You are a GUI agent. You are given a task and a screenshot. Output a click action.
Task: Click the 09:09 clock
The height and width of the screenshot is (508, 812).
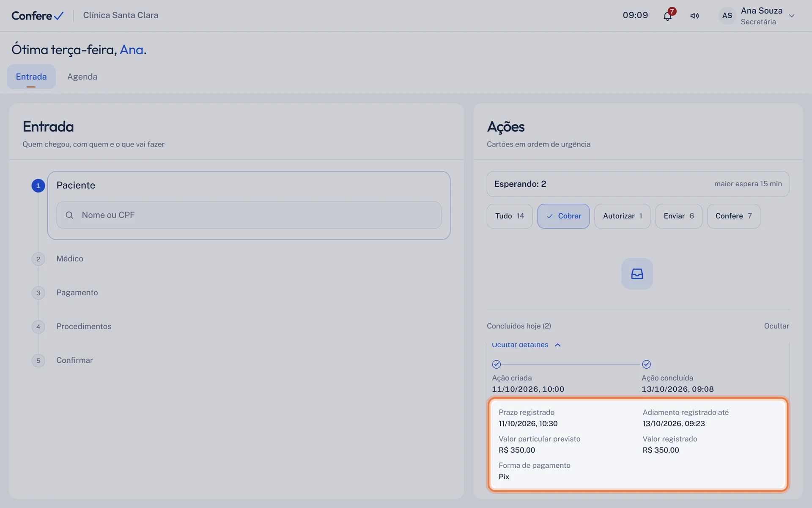[x=635, y=15]
